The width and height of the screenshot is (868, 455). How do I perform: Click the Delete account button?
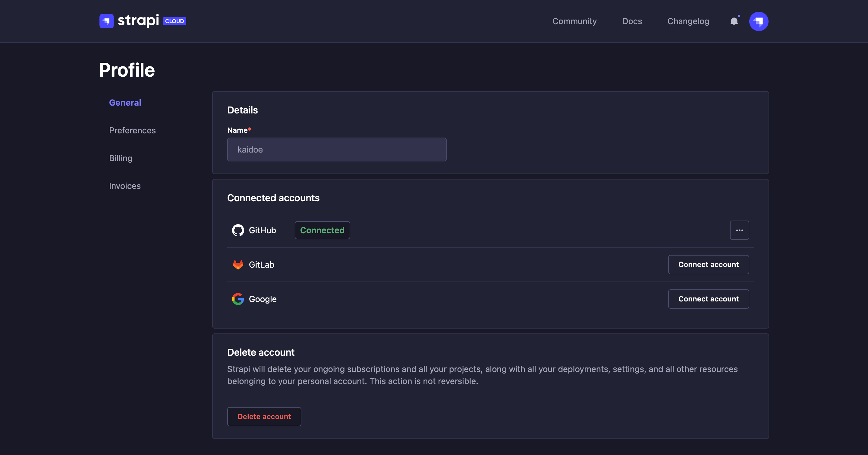pyautogui.click(x=264, y=416)
